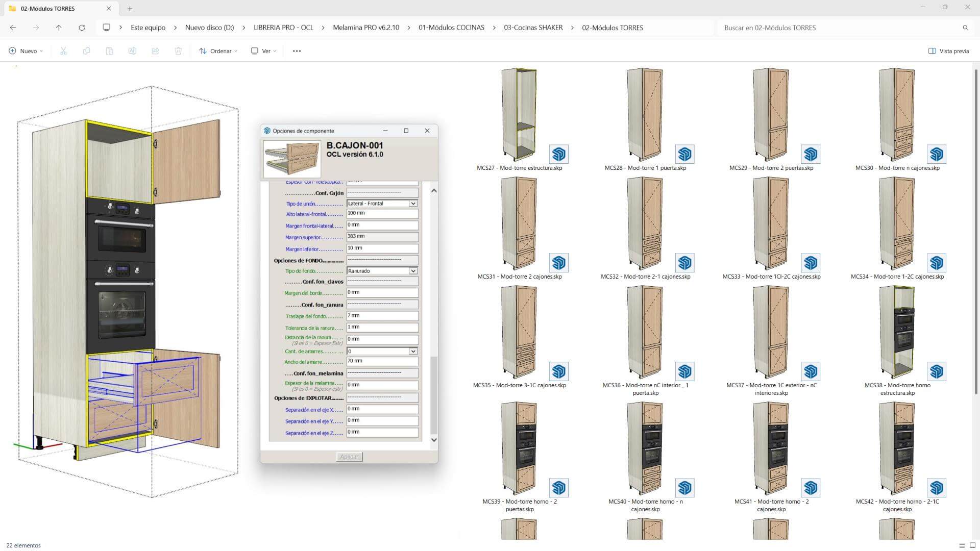Click dialog scrollbar up arrow
980x551 pixels.
pos(434,191)
